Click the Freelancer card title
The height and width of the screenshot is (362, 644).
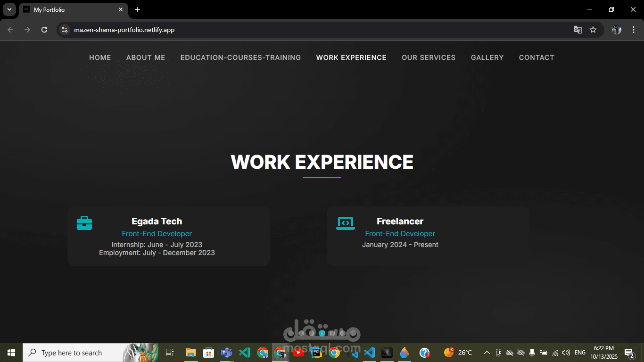[400, 221]
